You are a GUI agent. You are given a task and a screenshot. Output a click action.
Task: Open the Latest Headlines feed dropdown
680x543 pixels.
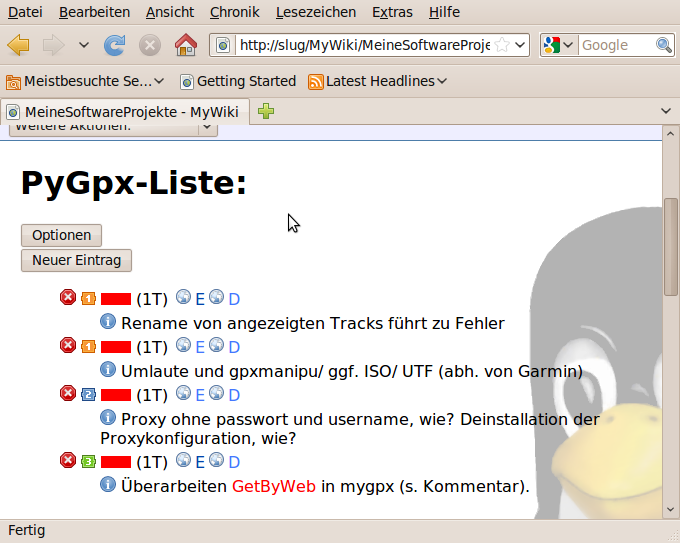coord(377,81)
